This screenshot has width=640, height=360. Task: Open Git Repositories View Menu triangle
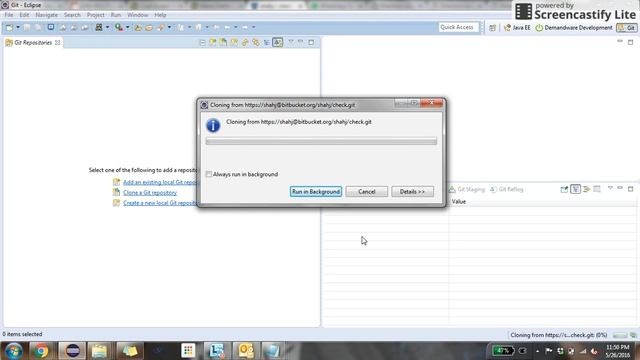pos(291,42)
